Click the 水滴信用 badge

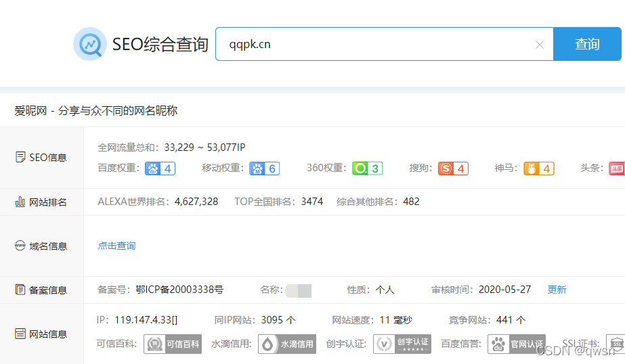(x=287, y=344)
